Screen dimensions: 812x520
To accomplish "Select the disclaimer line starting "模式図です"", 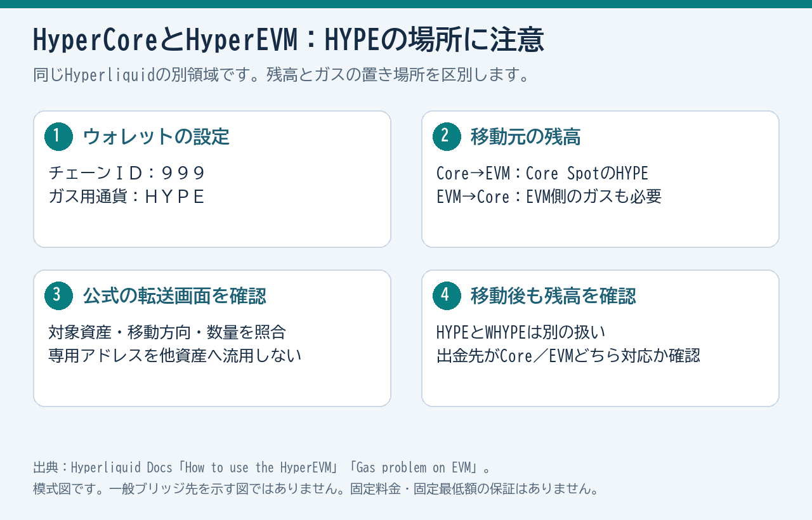I will point(316,489).
